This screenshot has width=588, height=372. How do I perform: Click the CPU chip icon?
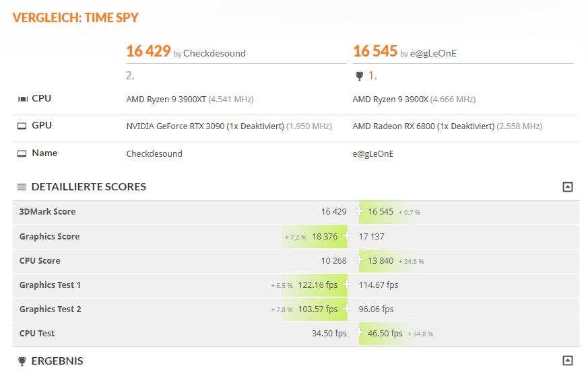23,99
